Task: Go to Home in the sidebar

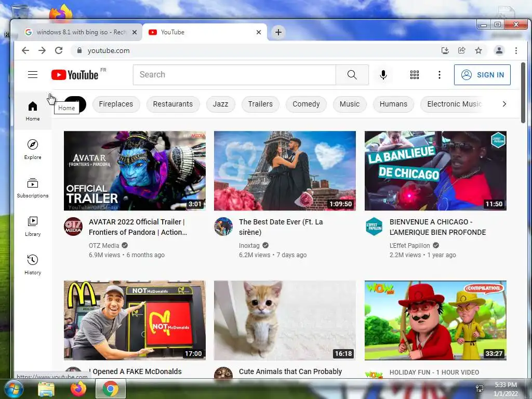Action: [33, 111]
